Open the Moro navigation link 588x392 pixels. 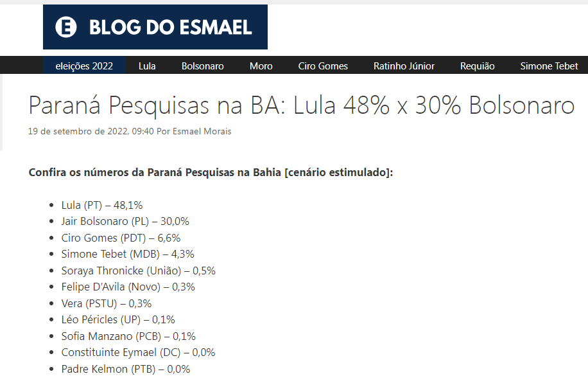click(x=261, y=66)
